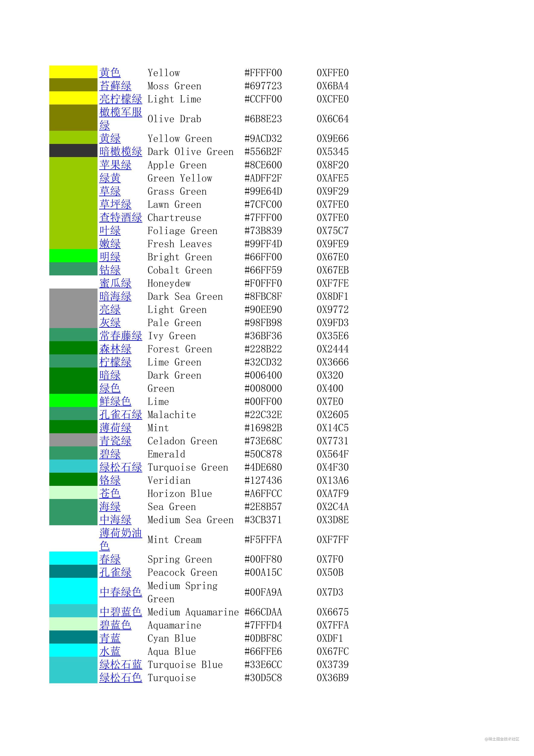Image resolution: width=534 pixels, height=756 pixels.
Task: Click the 绿松石蓝 Turquoise Blue link
Action: click(121, 665)
